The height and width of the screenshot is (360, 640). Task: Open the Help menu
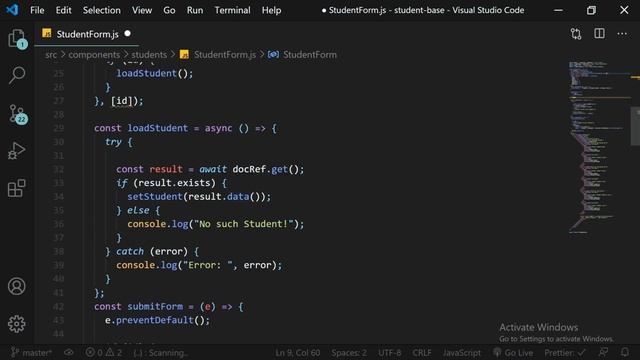tap(271, 10)
